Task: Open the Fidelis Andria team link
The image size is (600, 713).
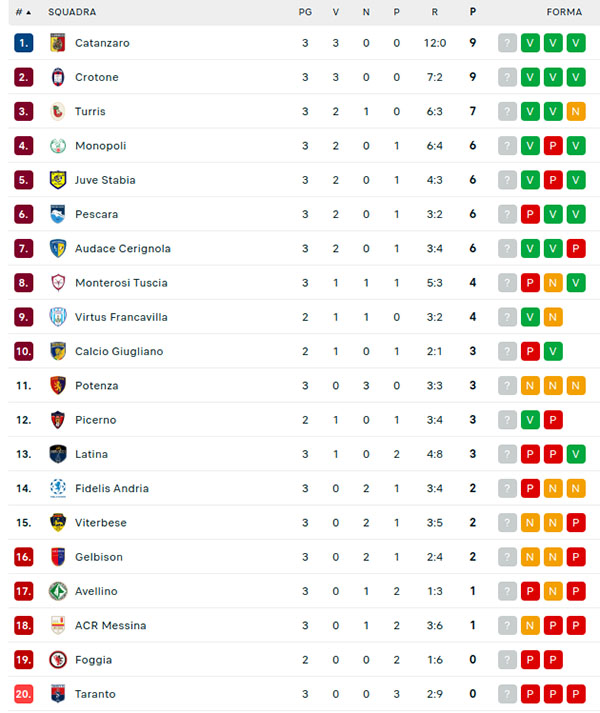Action: (111, 489)
